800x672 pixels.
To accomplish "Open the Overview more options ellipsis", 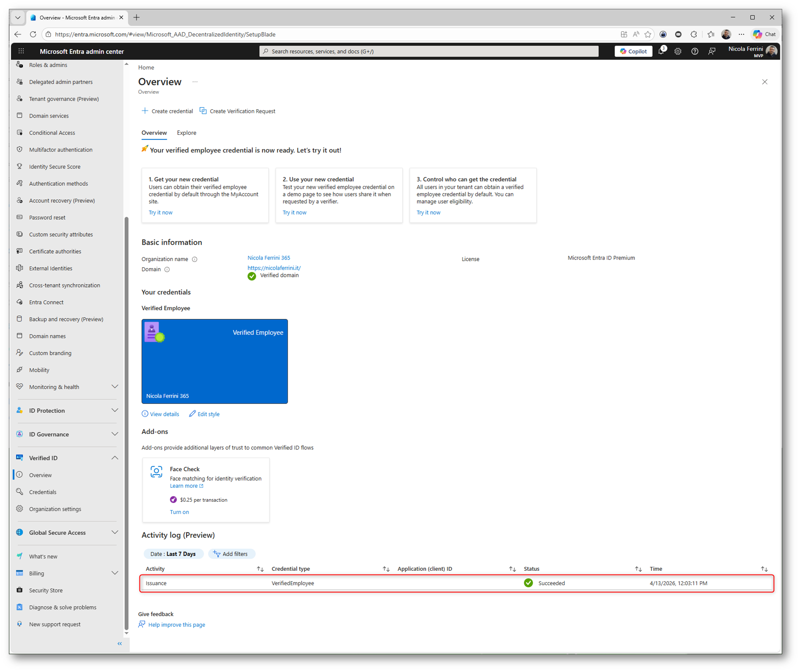I will pos(195,82).
